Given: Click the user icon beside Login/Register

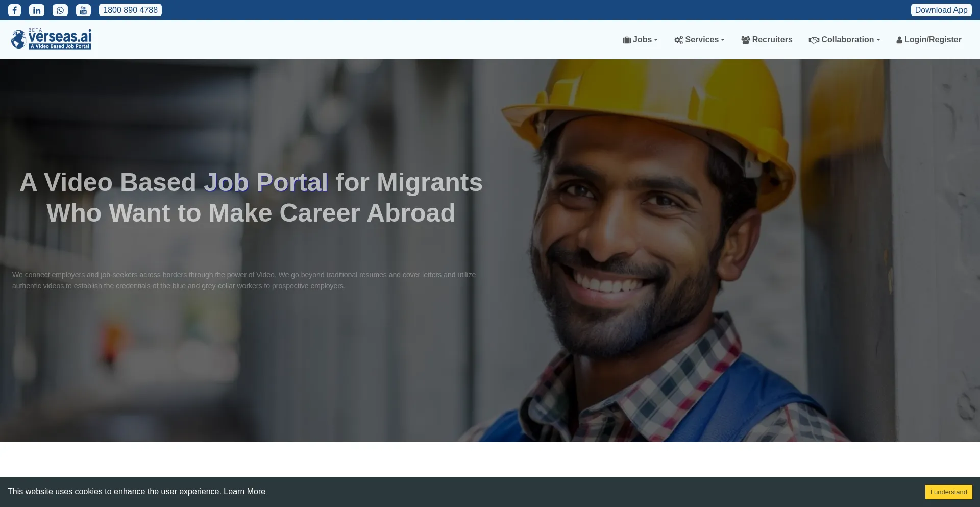Looking at the screenshot, I should point(899,40).
